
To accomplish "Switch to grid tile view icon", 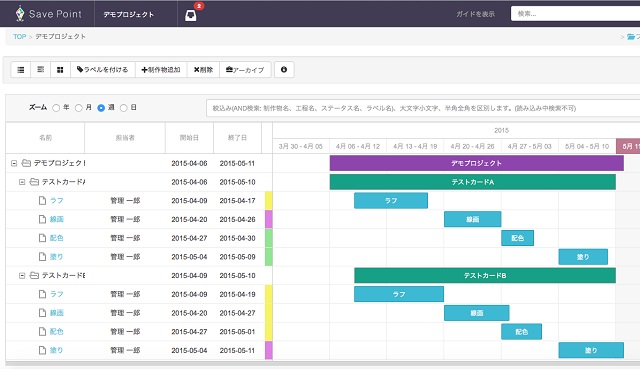I will (60, 70).
